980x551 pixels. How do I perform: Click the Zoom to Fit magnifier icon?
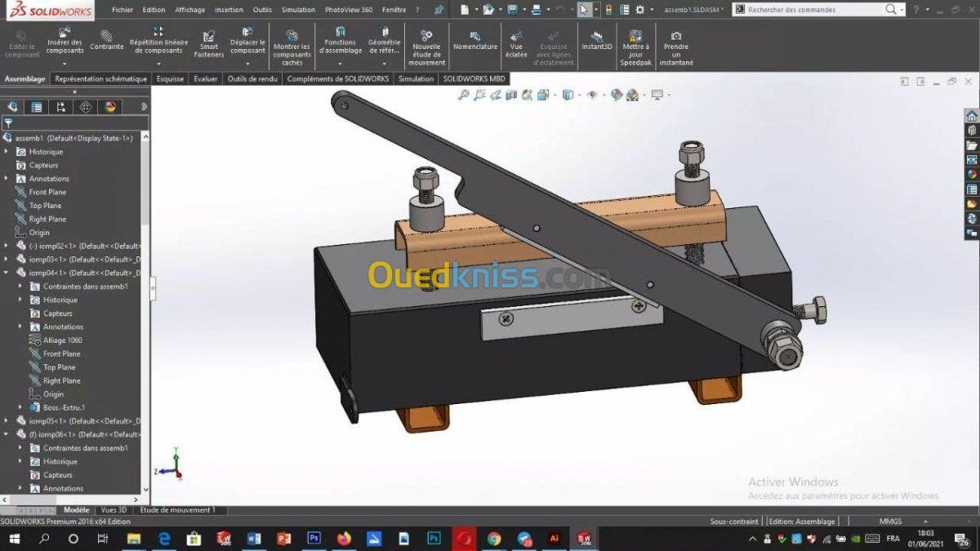pos(464,96)
